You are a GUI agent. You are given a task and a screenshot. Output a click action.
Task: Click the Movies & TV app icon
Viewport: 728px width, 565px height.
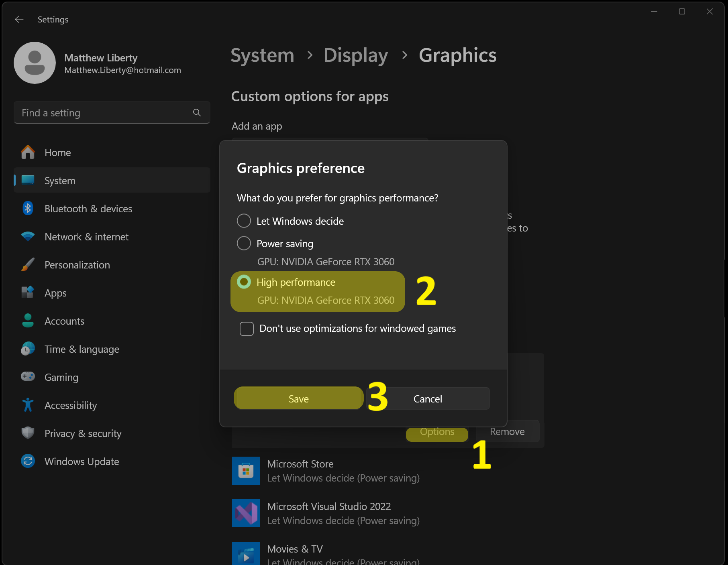coord(246,554)
